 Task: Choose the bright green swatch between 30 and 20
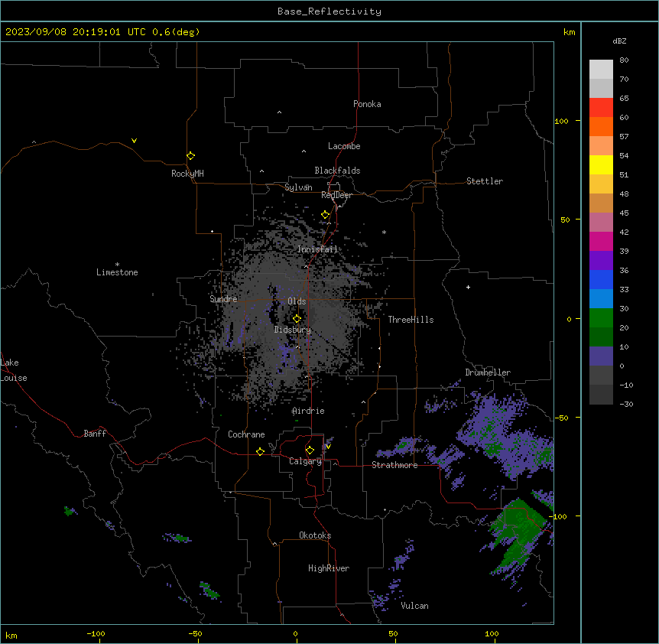point(601,318)
